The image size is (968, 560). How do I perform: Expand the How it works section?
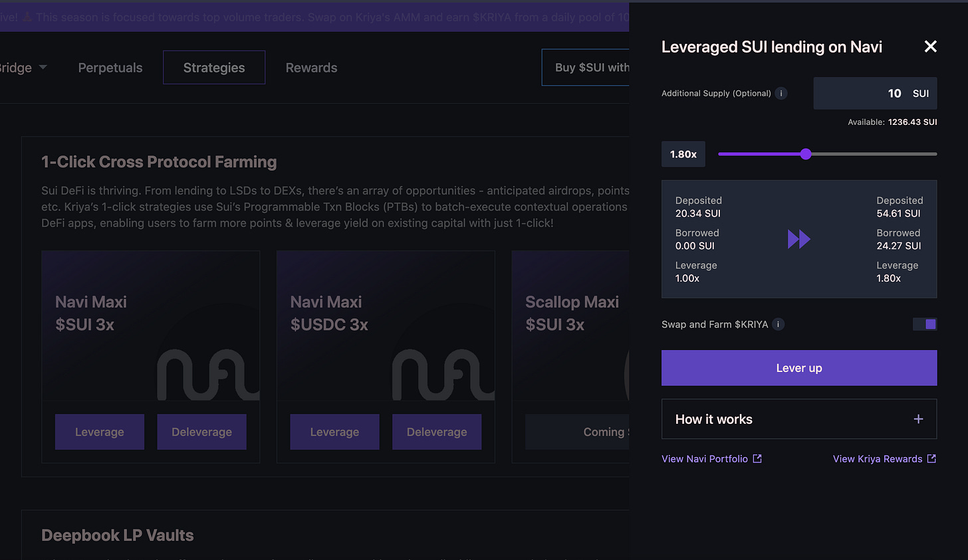pos(799,419)
